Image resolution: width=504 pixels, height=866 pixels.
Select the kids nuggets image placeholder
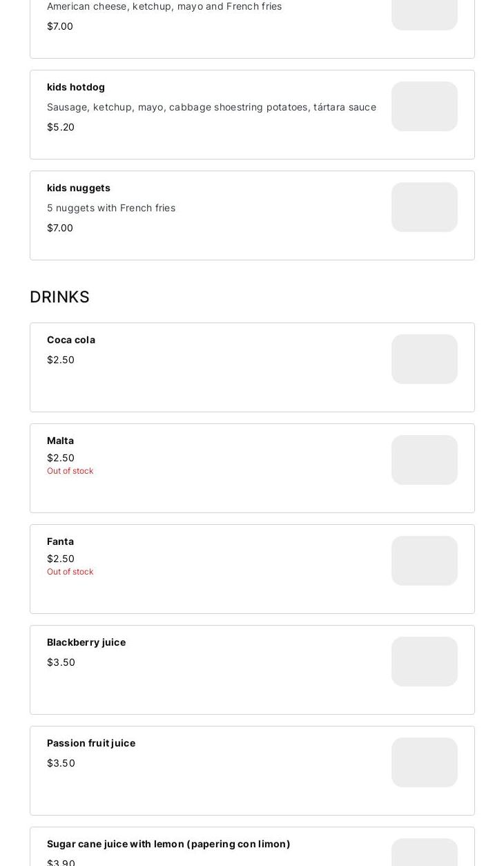(424, 207)
